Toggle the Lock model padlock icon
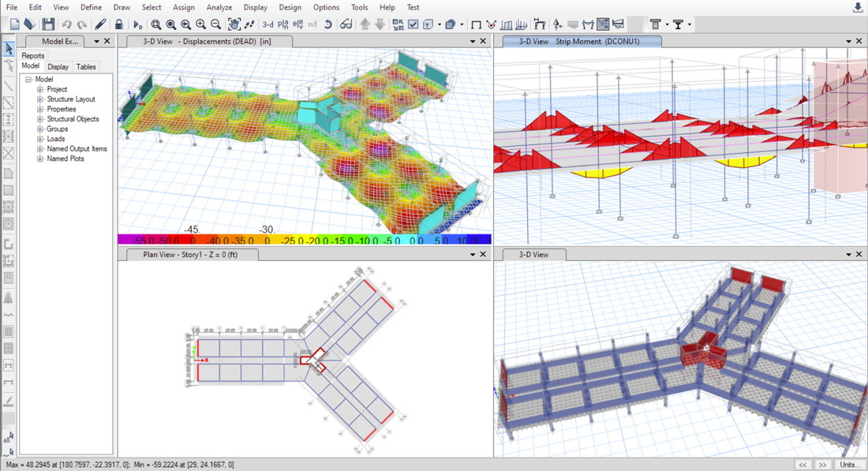This screenshot has height=471, width=868. pyautogui.click(x=118, y=24)
